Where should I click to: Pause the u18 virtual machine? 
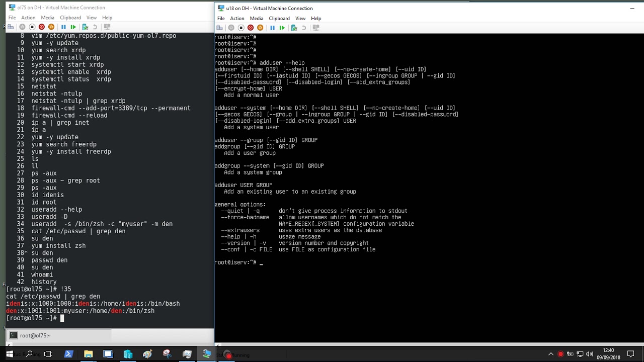click(x=272, y=28)
